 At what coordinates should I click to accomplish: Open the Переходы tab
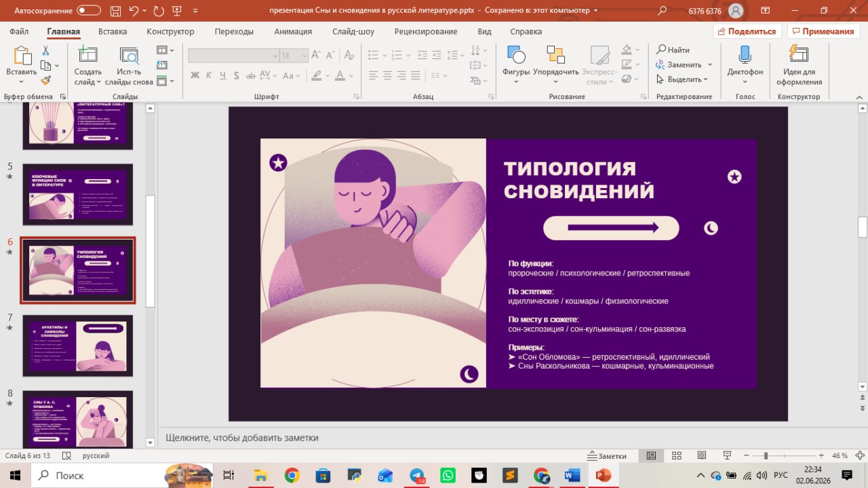(234, 31)
